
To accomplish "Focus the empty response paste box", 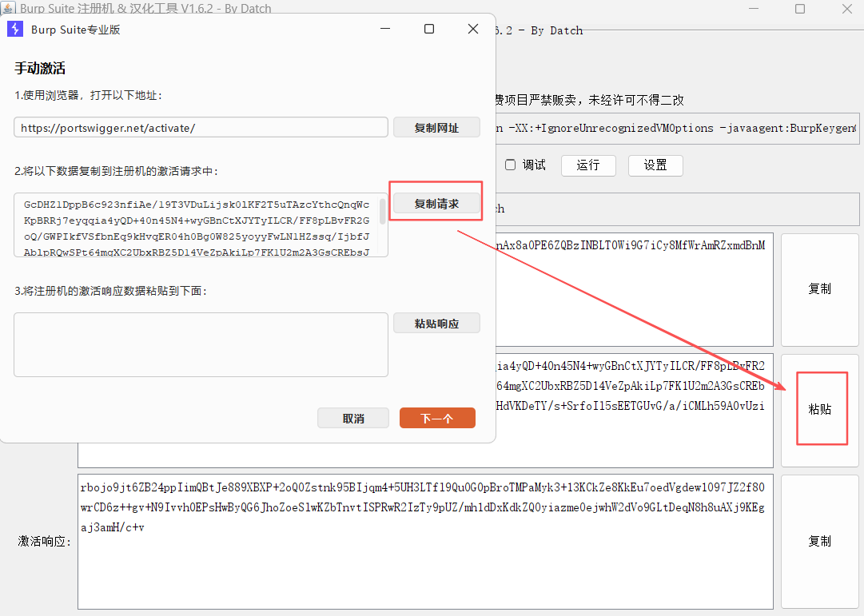I will click(x=201, y=345).
